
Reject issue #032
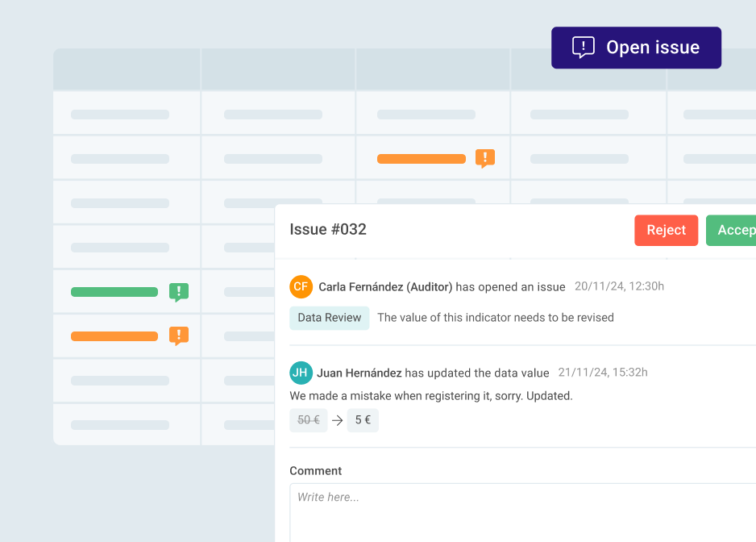tap(666, 230)
